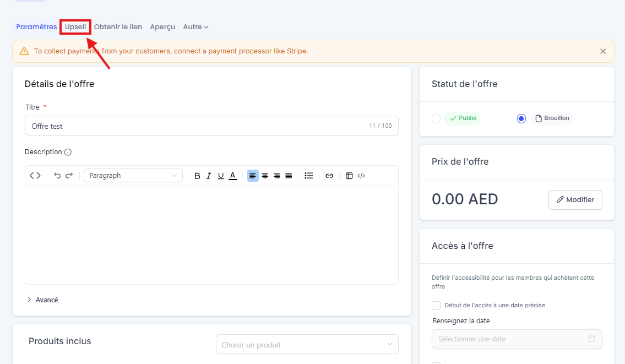Open the Aperçu tab
This screenshot has width=625, height=364.
coord(162,27)
